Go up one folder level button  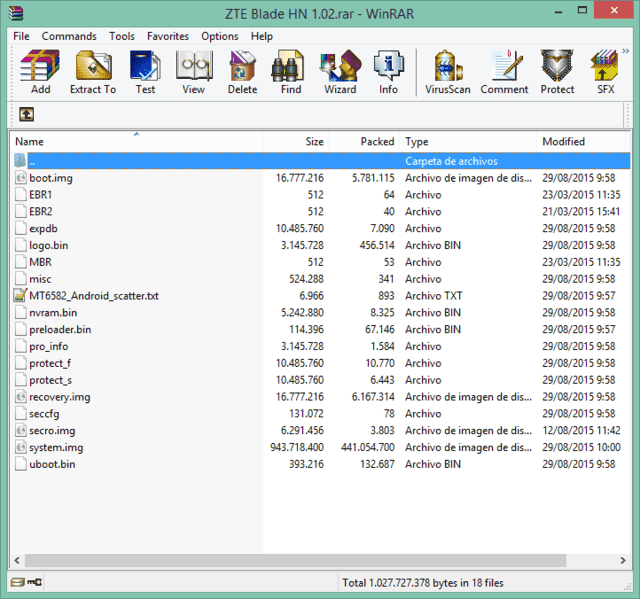point(27,114)
